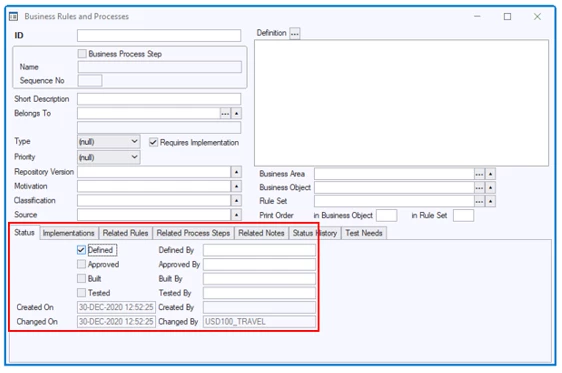Click the Created By field
This screenshot has width=562, height=373.
259,307
